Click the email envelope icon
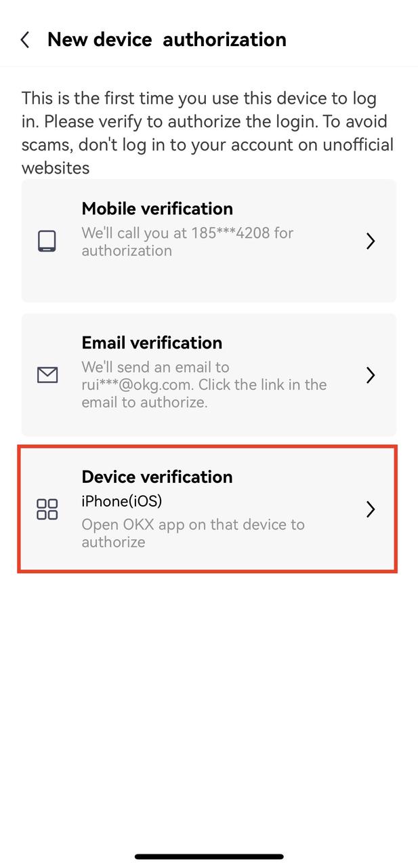Viewport: 418px width, 868px height. point(47,375)
